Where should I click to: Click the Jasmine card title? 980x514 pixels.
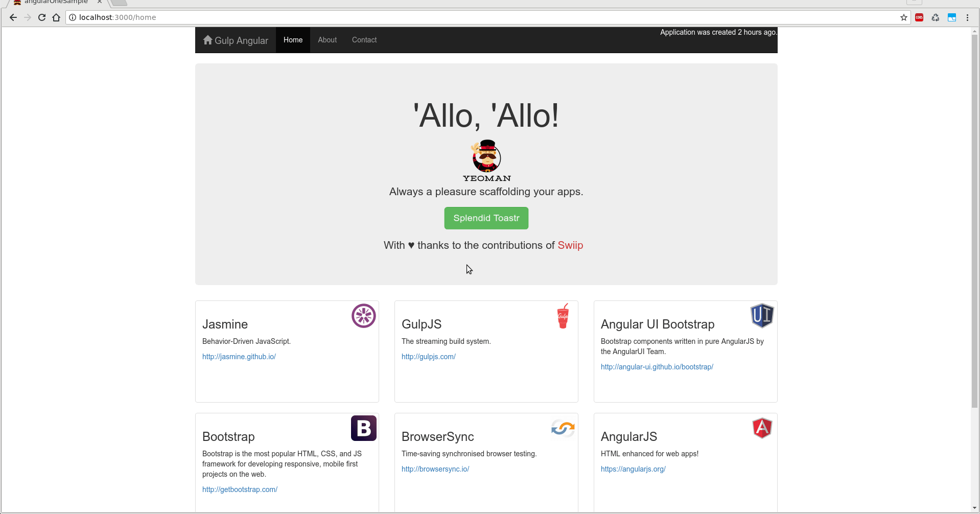(x=225, y=324)
